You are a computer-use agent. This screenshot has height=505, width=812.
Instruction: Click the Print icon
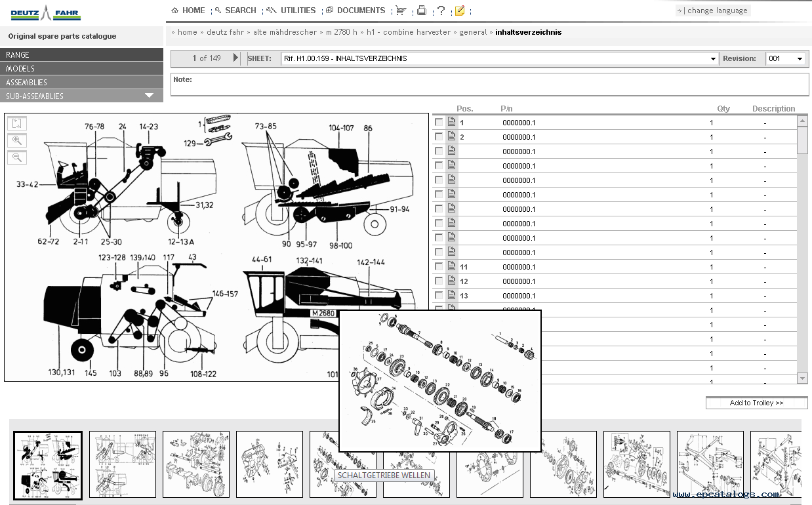[x=422, y=10]
